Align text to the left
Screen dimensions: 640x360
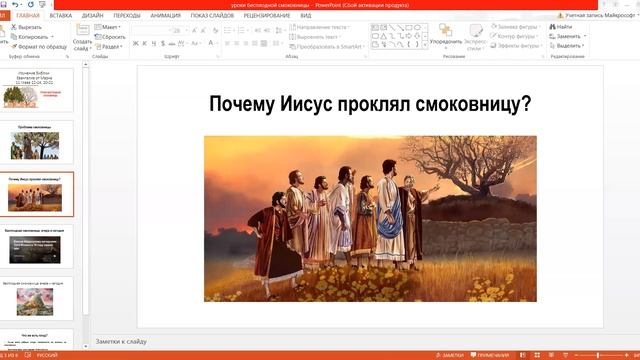(227, 43)
